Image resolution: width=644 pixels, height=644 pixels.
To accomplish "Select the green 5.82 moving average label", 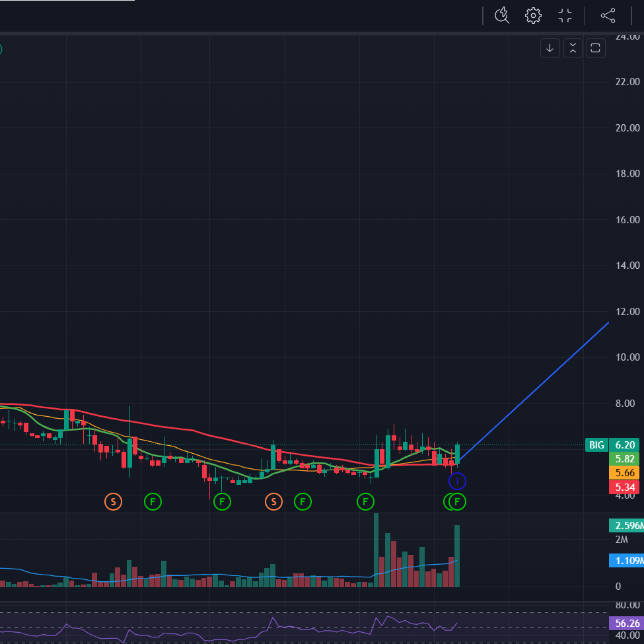I will coord(624,459).
